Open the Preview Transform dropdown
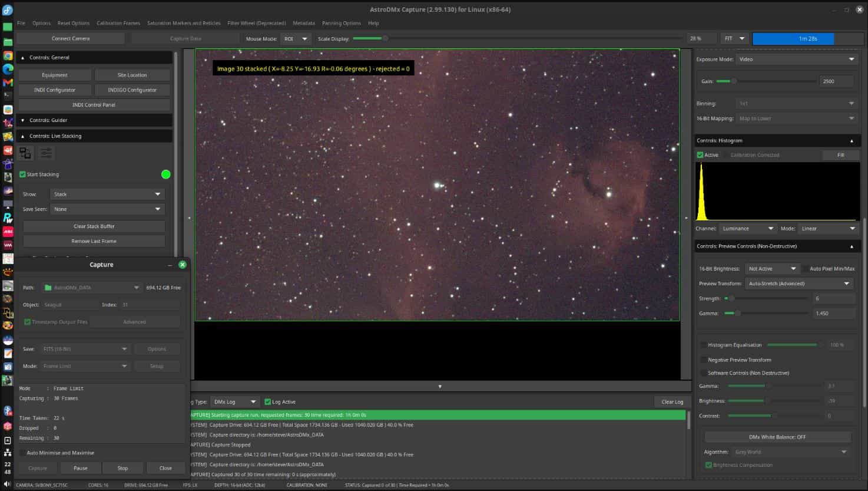868x491 pixels. (799, 284)
